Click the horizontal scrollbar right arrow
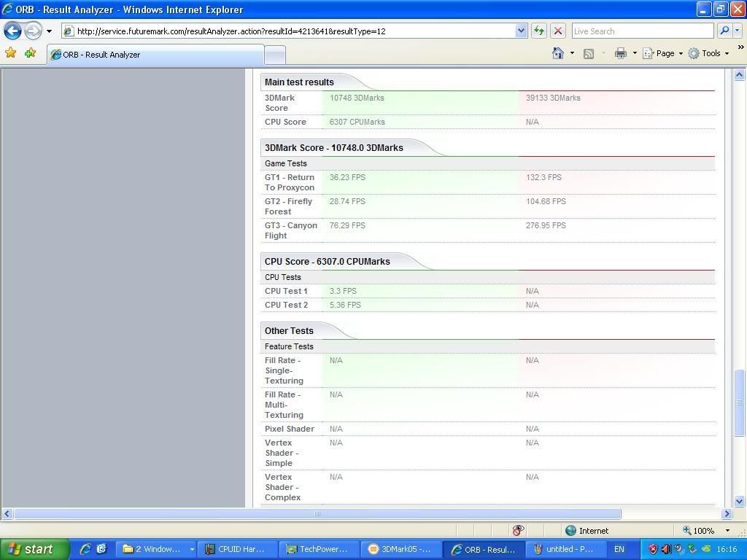Viewport: 747px width, 560px height. tap(727, 514)
